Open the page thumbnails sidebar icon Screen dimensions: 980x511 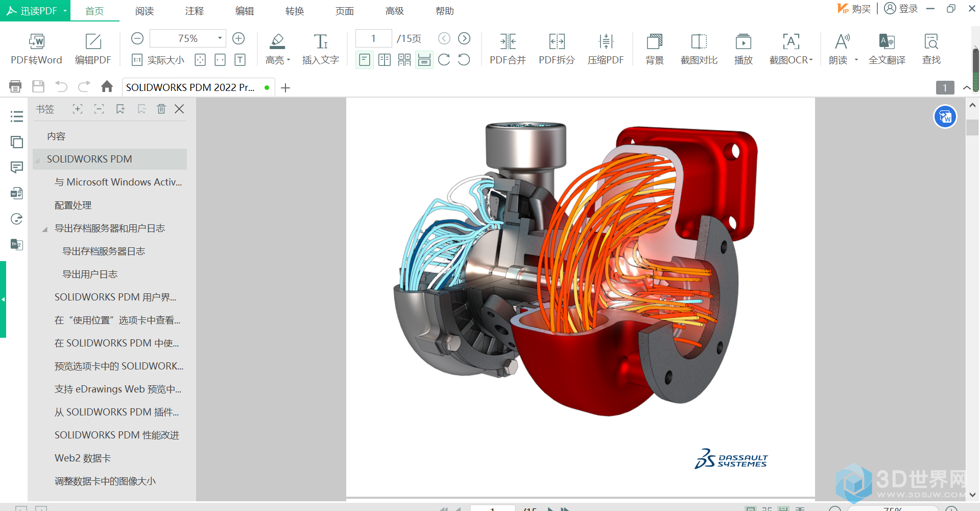[17, 142]
